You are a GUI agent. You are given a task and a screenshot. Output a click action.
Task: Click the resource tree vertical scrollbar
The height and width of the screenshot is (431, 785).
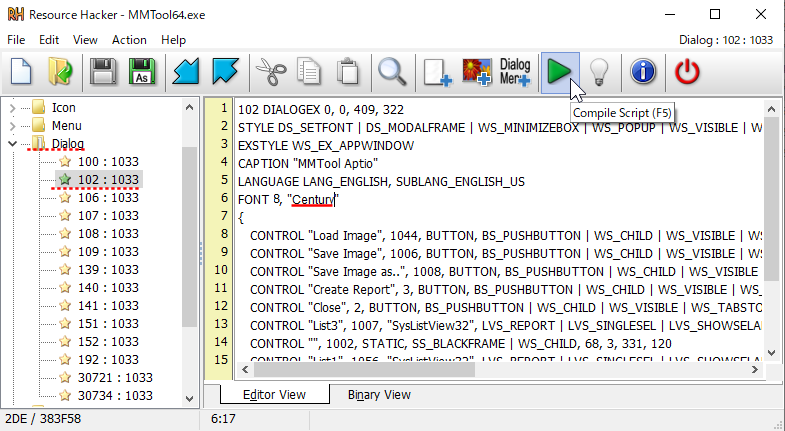191,240
